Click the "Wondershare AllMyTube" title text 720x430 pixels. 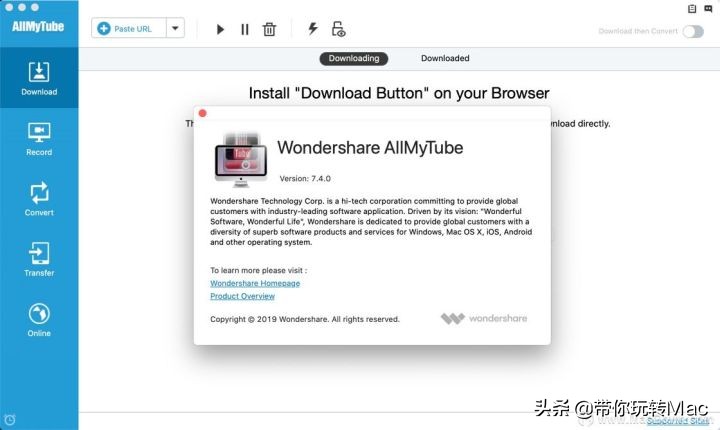[370, 147]
